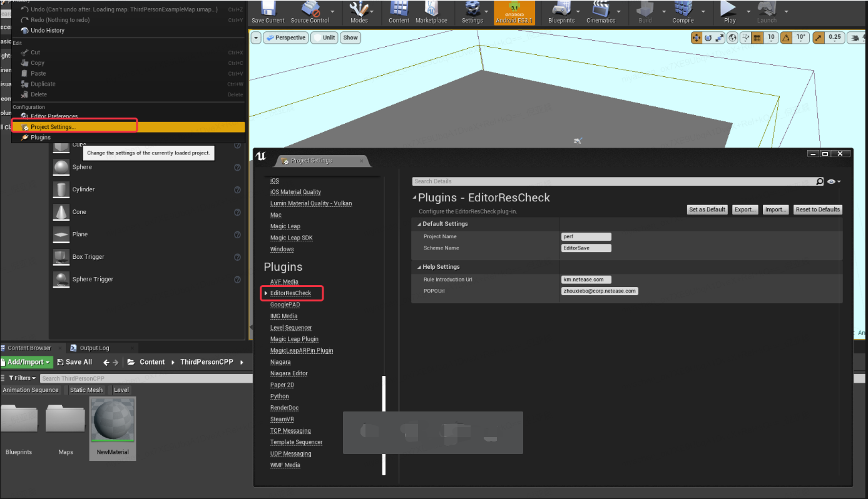The image size is (868, 499).
Task: Open Source Control toolbar icon
Action: [x=310, y=8]
